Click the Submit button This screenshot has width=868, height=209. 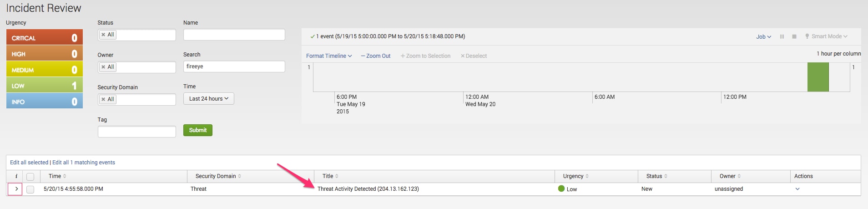(x=198, y=130)
